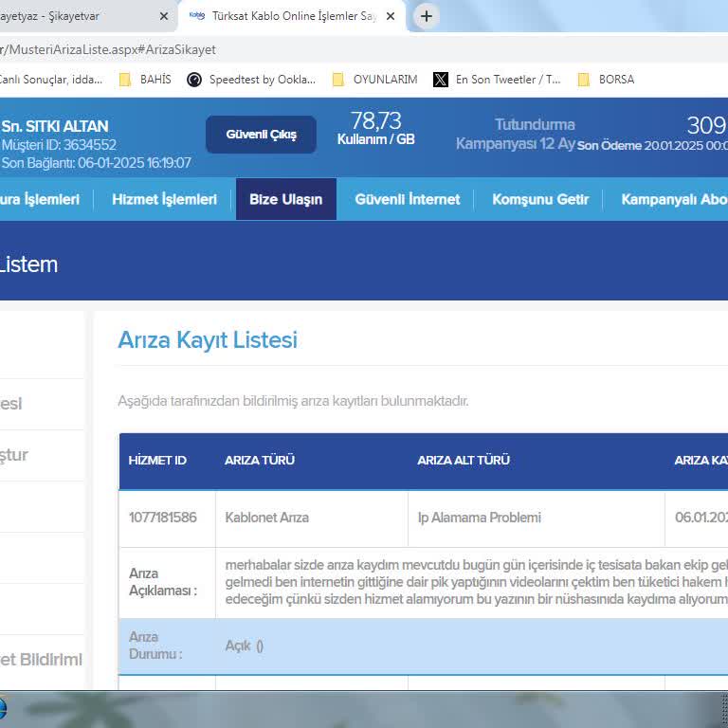Open the Fatura İşlemleri menu

pos(40,199)
